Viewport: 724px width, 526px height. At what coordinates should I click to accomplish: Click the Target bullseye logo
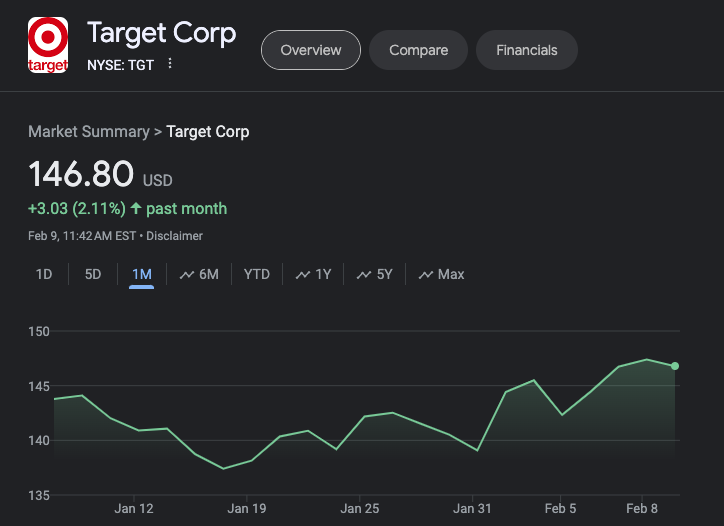(47, 45)
